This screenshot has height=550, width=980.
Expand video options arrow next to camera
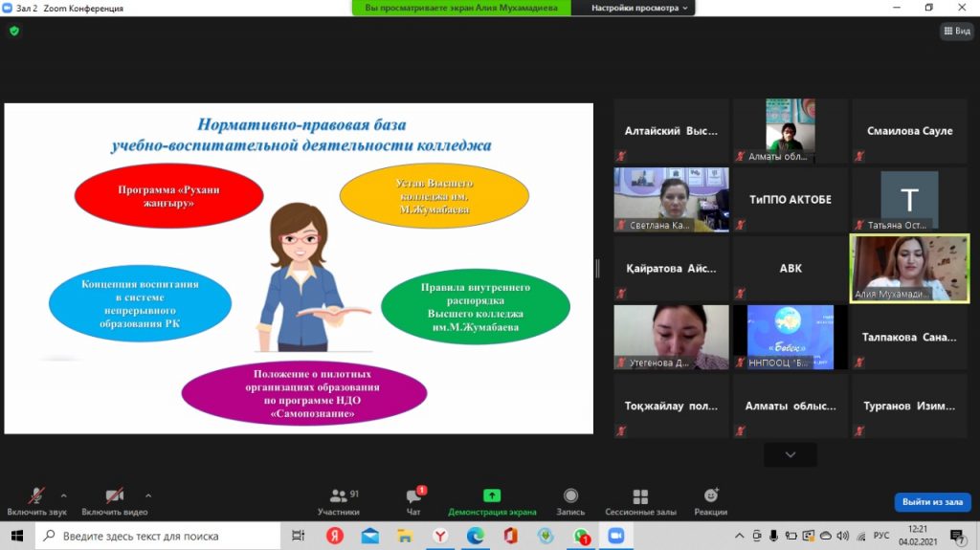tap(148, 495)
